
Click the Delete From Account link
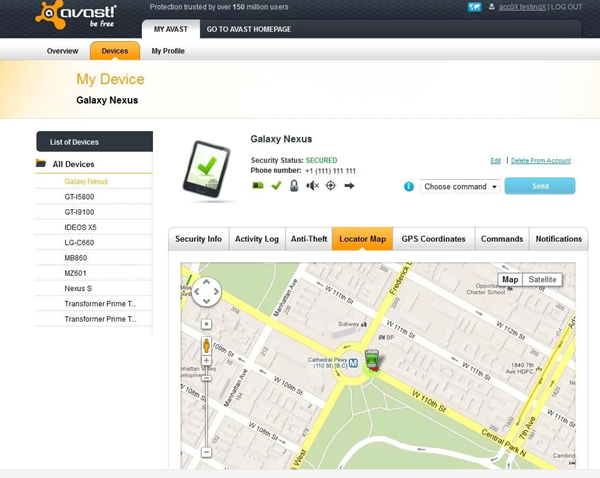point(541,160)
